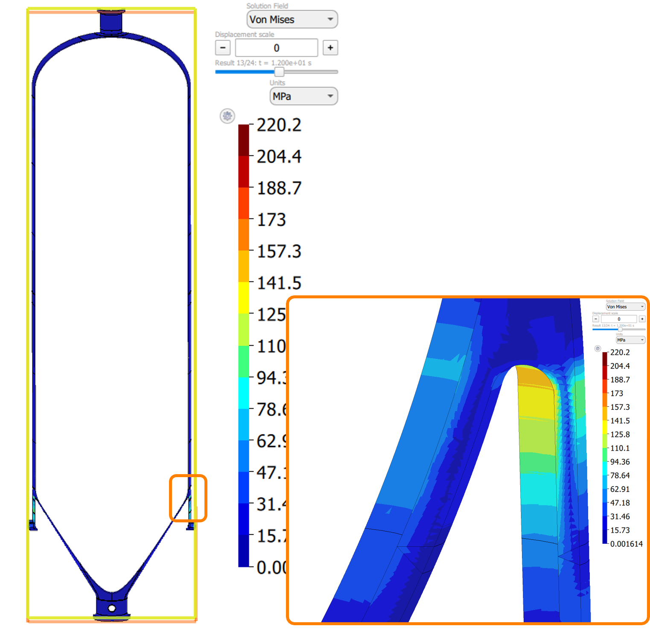Click the legend settings gear icon beside the large color bar
This screenshot has height=644, width=650.
click(227, 116)
